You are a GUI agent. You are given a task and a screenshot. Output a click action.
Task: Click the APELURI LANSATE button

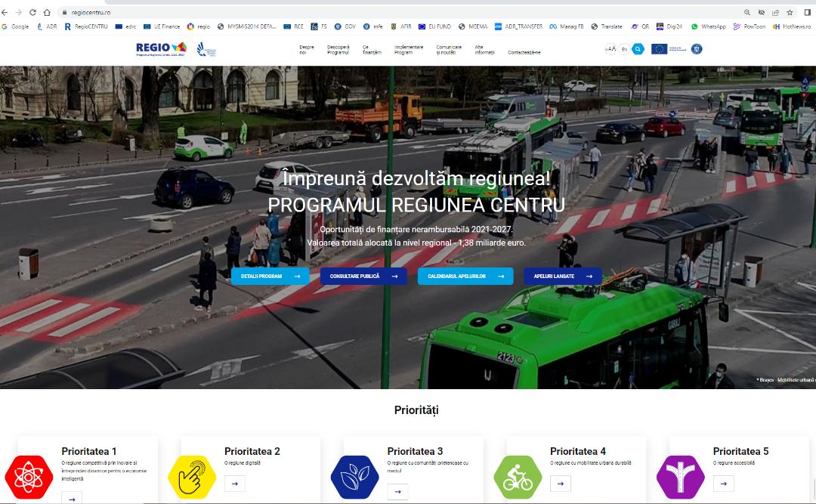[563, 276]
